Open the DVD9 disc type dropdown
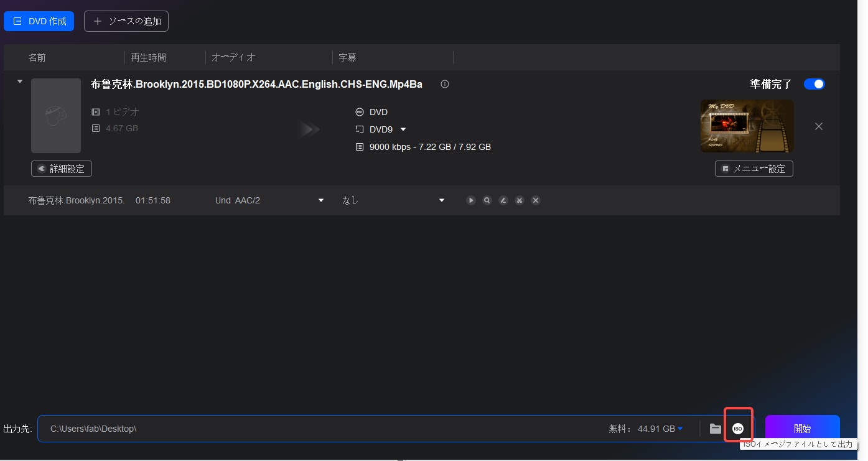The width and height of the screenshot is (868, 461). click(403, 129)
